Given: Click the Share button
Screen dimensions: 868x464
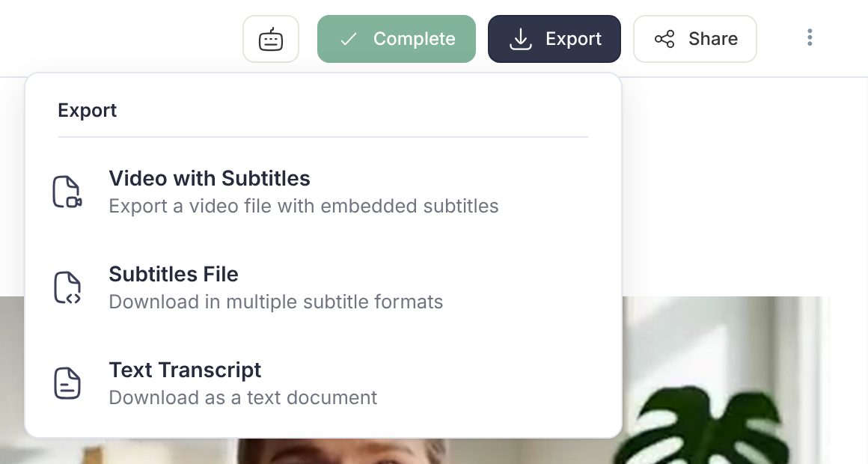Looking at the screenshot, I should pos(694,39).
